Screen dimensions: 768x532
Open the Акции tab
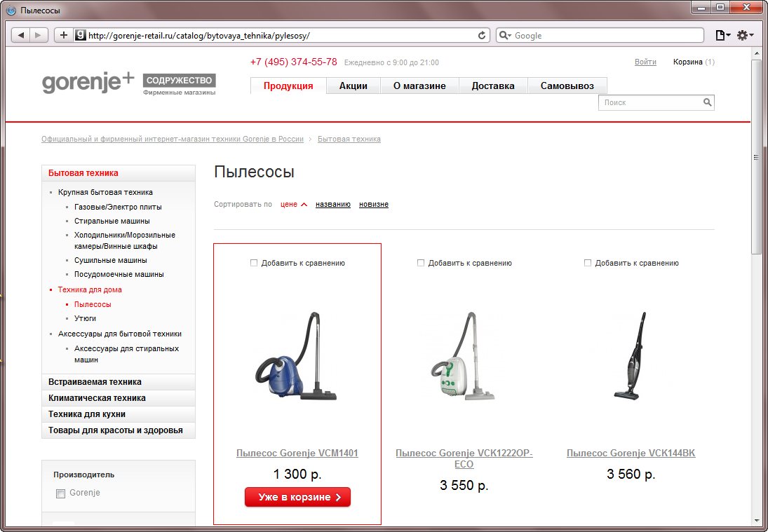[x=353, y=86]
